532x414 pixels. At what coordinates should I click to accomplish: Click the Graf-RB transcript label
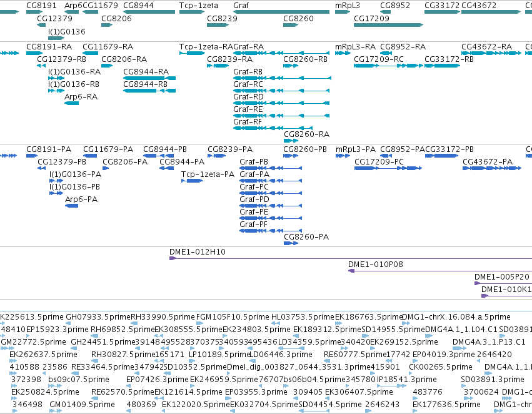[x=248, y=71]
